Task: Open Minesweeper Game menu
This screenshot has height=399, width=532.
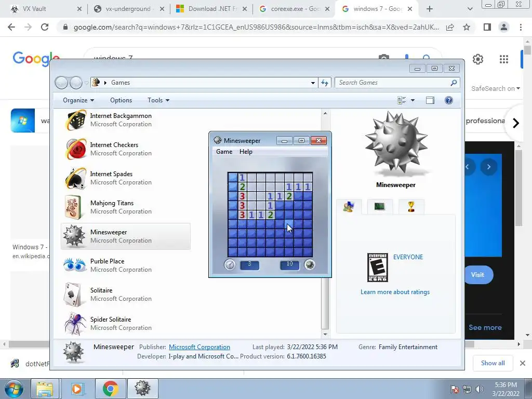Action: [x=224, y=152]
